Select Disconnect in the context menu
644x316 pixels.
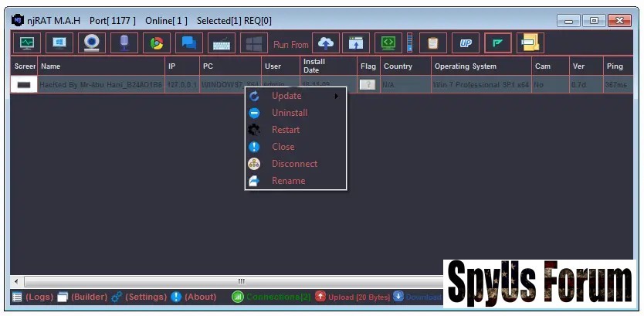[294, 164]
